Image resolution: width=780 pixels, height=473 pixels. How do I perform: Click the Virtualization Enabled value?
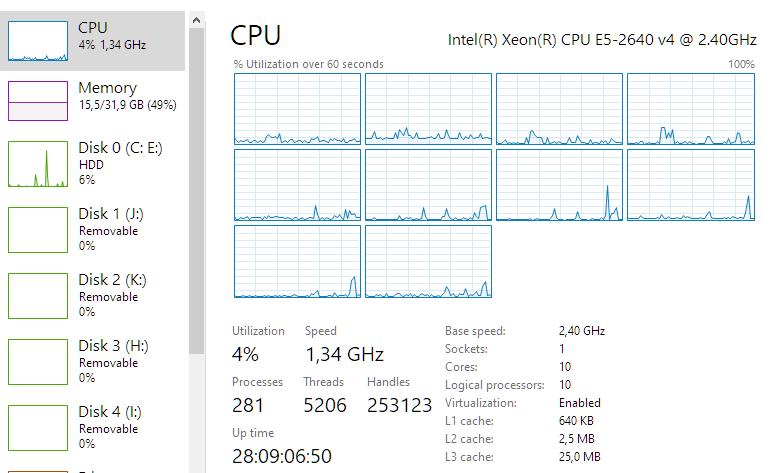580,402
